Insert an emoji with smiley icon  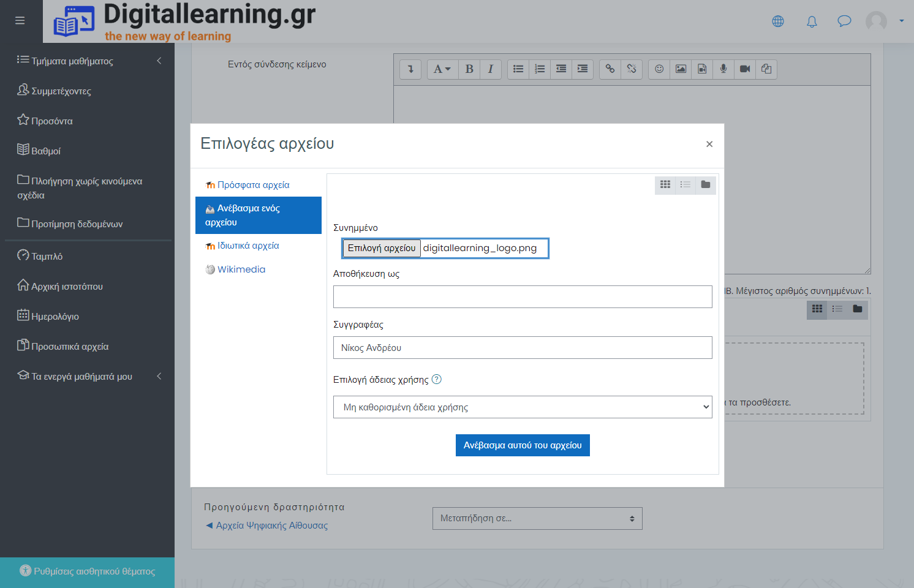tap(659, 69)
